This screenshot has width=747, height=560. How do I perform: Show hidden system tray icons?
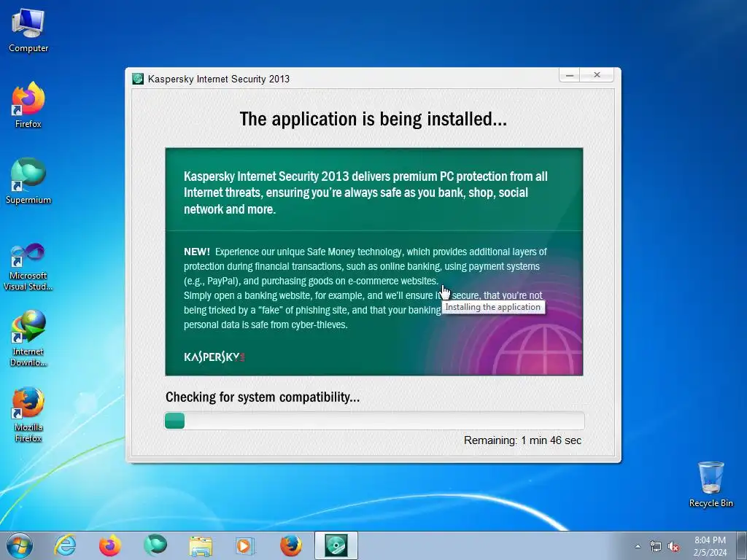point(638,546)
